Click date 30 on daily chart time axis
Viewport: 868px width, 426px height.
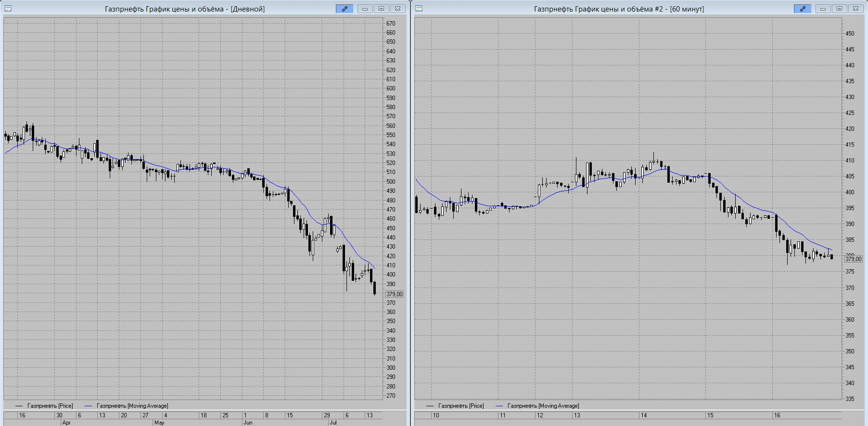point(59,415)
